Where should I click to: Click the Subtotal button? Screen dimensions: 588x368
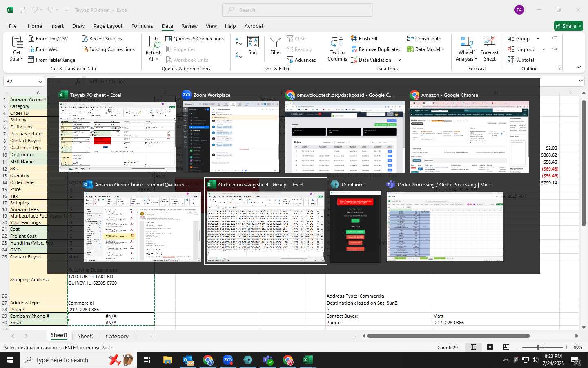click(521, 60)
